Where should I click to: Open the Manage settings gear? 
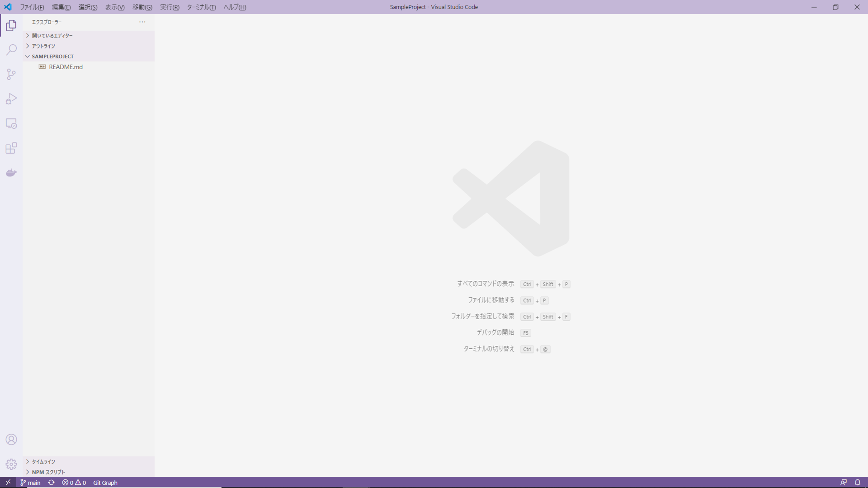tap(11, 464)
